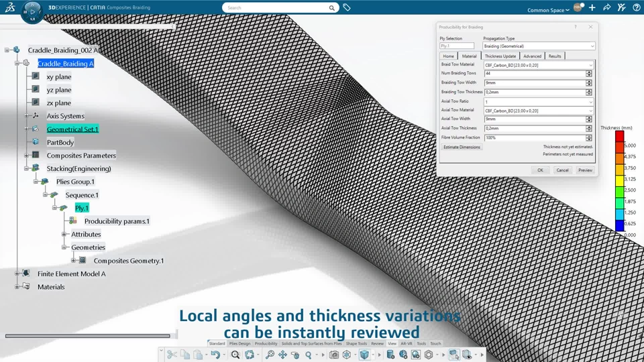This screenshot has width=644, height=362.
Task: Open the Braid Tow Material dropdown
Action: 539,65
